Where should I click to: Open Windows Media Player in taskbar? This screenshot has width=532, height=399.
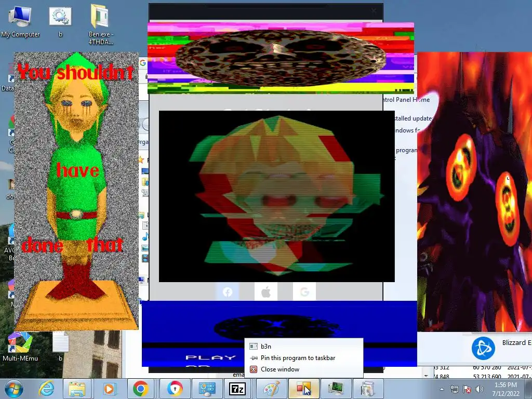(109, 389)
